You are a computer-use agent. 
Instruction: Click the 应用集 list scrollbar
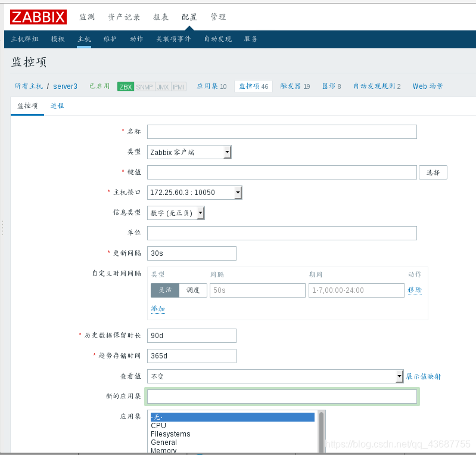[x=321, y=432]
